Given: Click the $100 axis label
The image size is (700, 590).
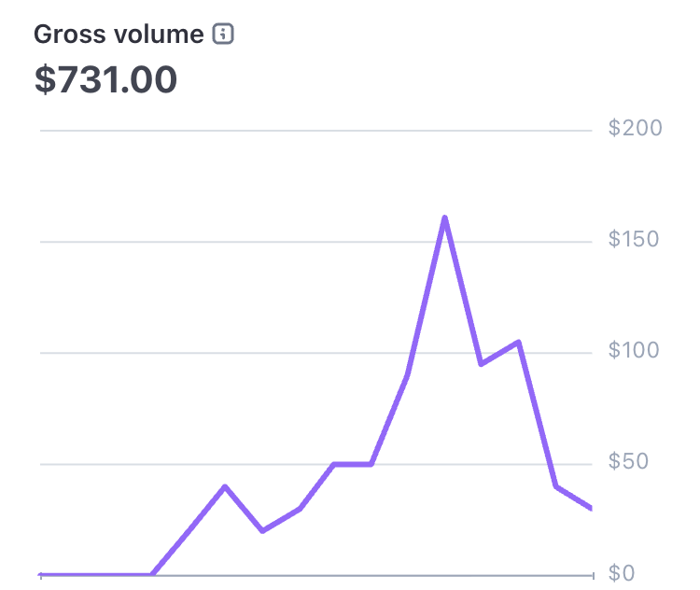Looking at the screenshot, I should (634, 351).
